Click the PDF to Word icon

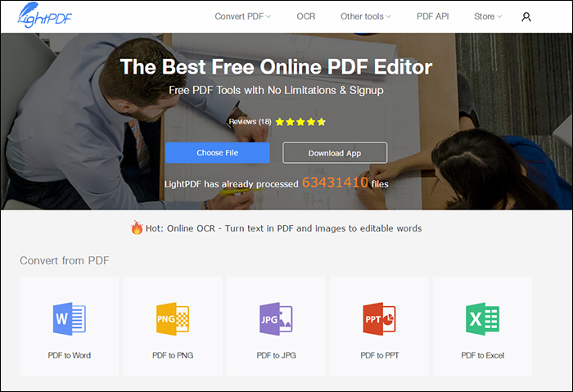click(x=70, y=318)
